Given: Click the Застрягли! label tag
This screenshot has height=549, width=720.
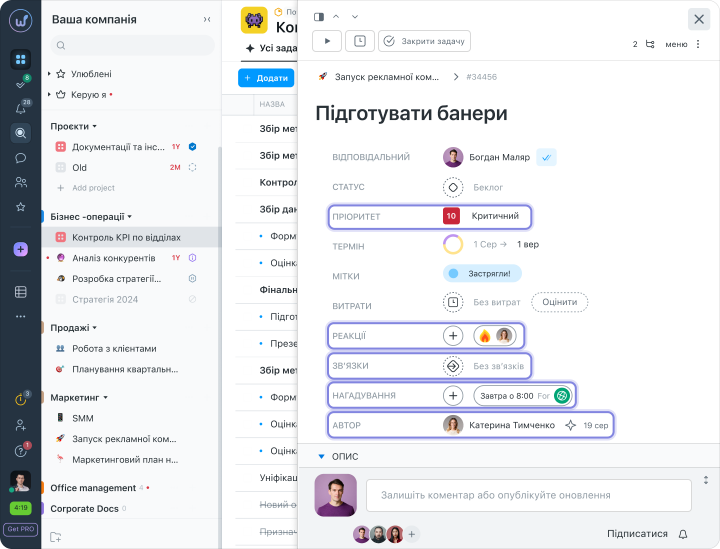Looking at the screenshot, I should pos(482,273).
